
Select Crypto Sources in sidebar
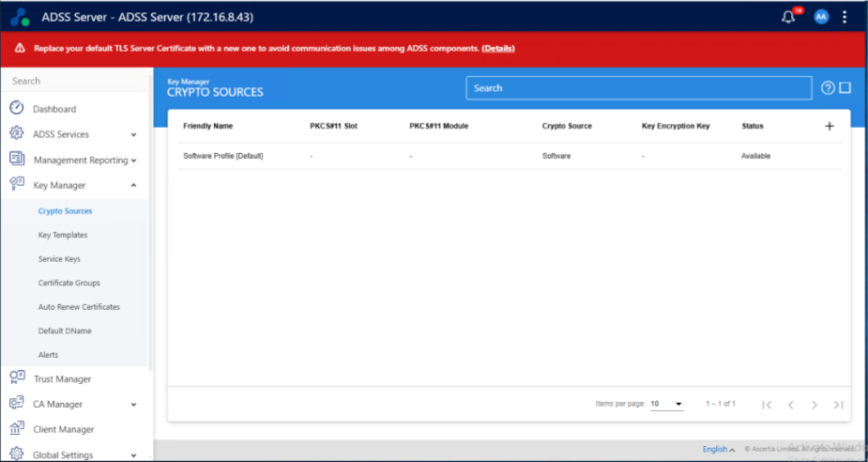[x=65, y=211]
